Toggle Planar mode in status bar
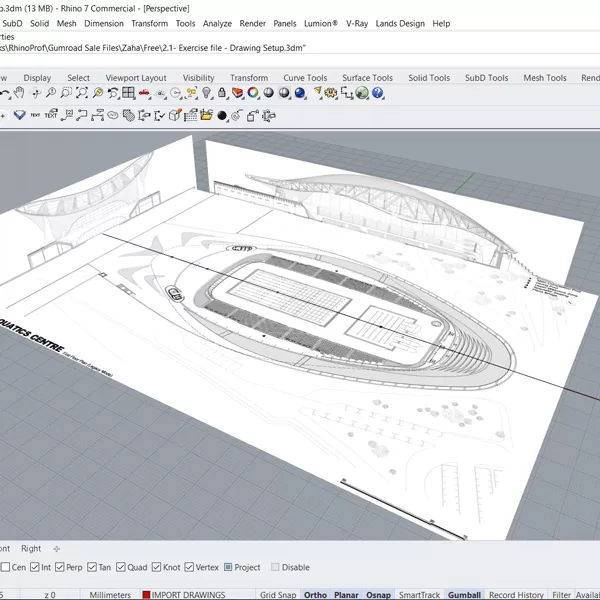The height and width of the screenshot is (600, 600). click(346, 595)
